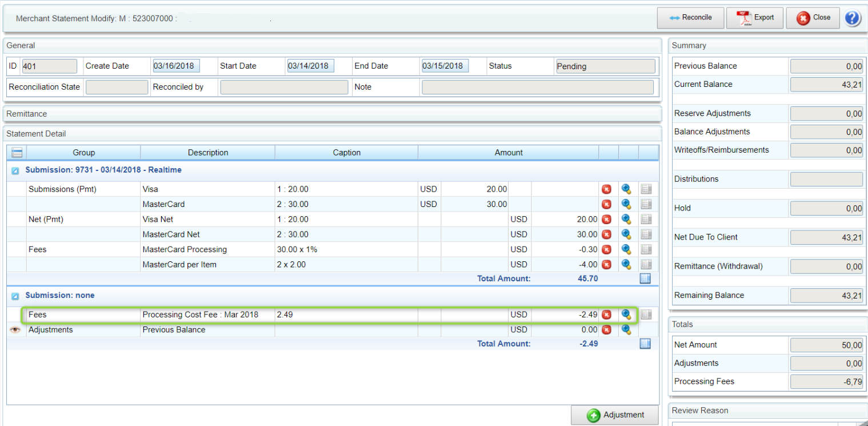The width and height of the screenshot is (868, 426).
Task: Click the Reconcile button
Action: coord(690,18)
